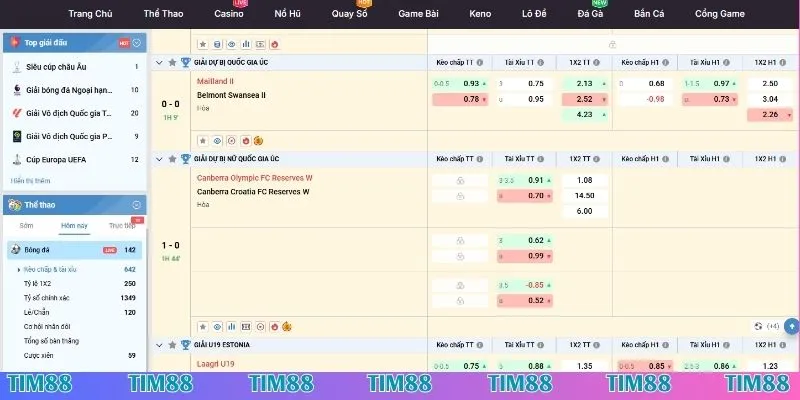The image size is (800, 400).
Task: Star the Giải U19 Estonia league
Action: 172,343
